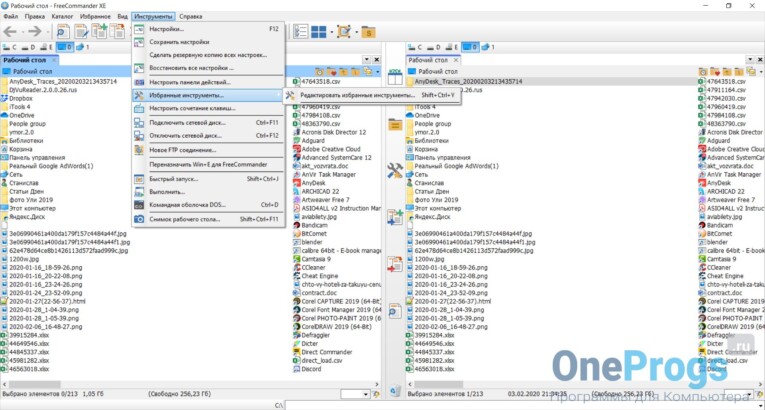This screenshot has height=410, width=765.
Task: Open Справка menu
Action: coord(190,17)
